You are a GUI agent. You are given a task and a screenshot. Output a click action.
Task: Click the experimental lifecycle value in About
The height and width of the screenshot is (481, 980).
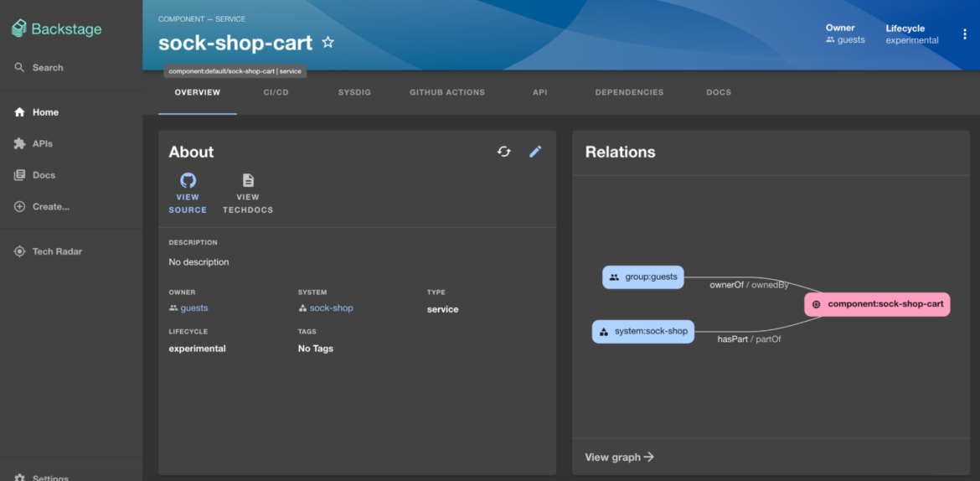(197, 349)
